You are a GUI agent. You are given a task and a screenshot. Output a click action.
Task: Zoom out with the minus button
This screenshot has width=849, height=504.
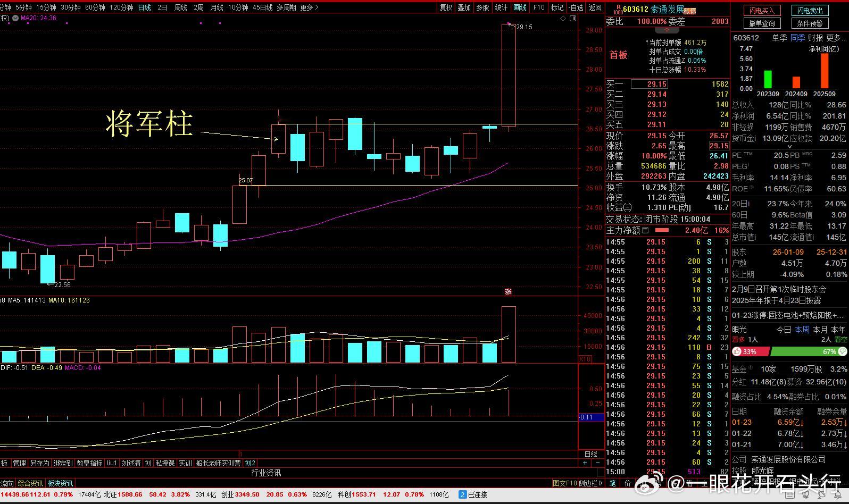pos(597,463)
